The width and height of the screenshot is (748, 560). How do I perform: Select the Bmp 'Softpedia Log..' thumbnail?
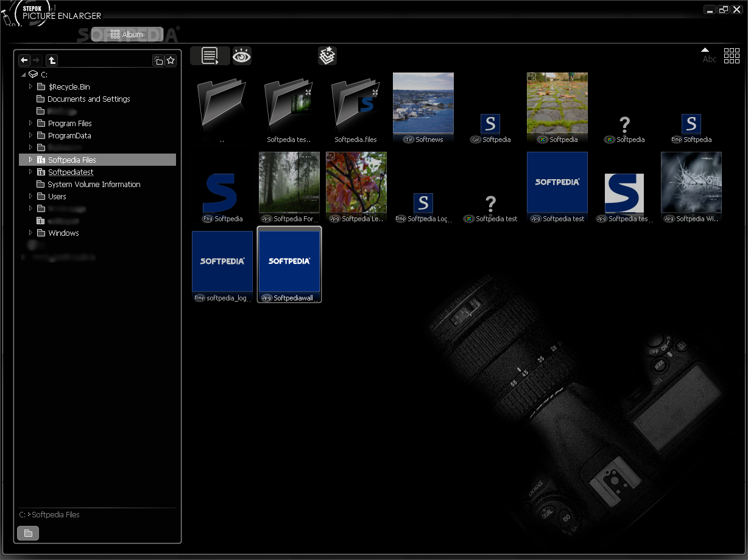(x=423, y=203)
